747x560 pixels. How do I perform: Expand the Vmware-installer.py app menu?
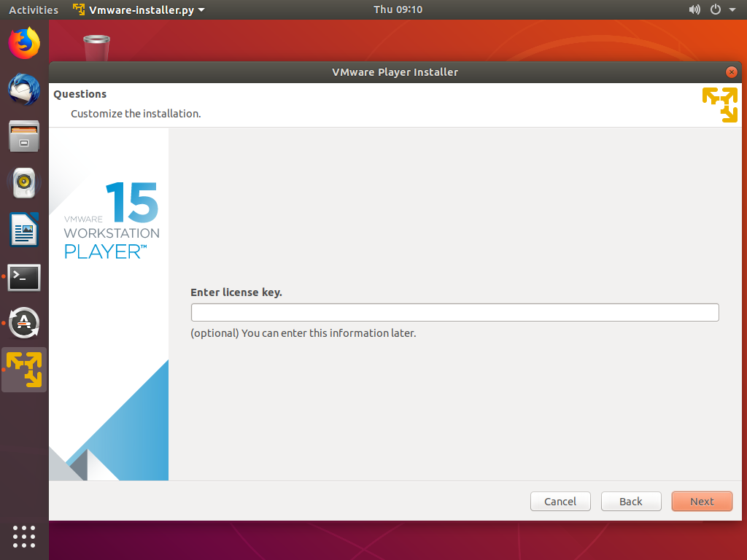click(x=139, y=9)
